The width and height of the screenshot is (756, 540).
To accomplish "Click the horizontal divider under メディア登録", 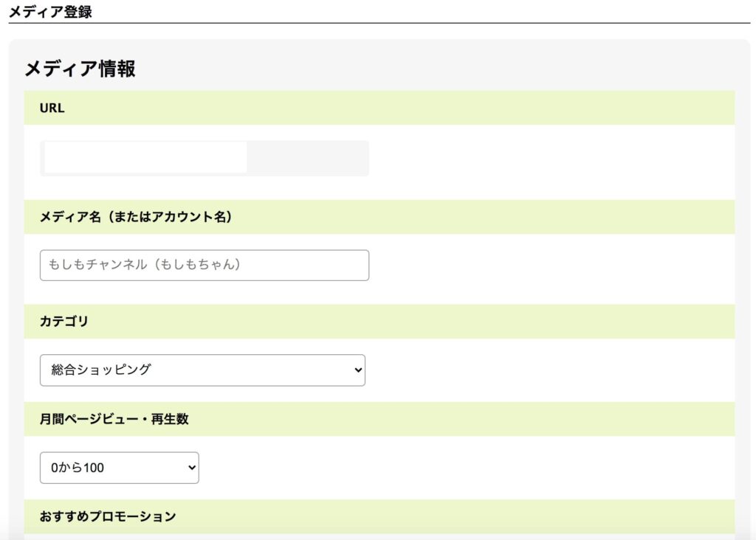I will tap(379, 23).
